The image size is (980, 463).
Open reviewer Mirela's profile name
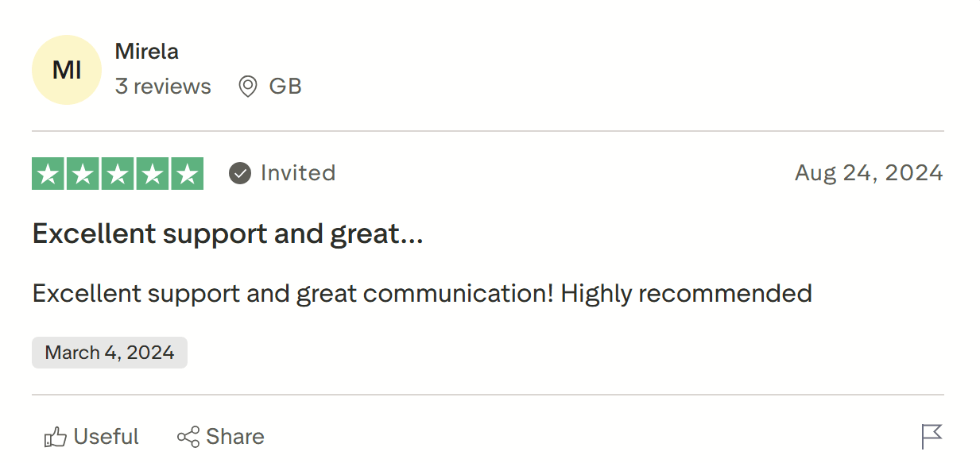coord(146,52)
